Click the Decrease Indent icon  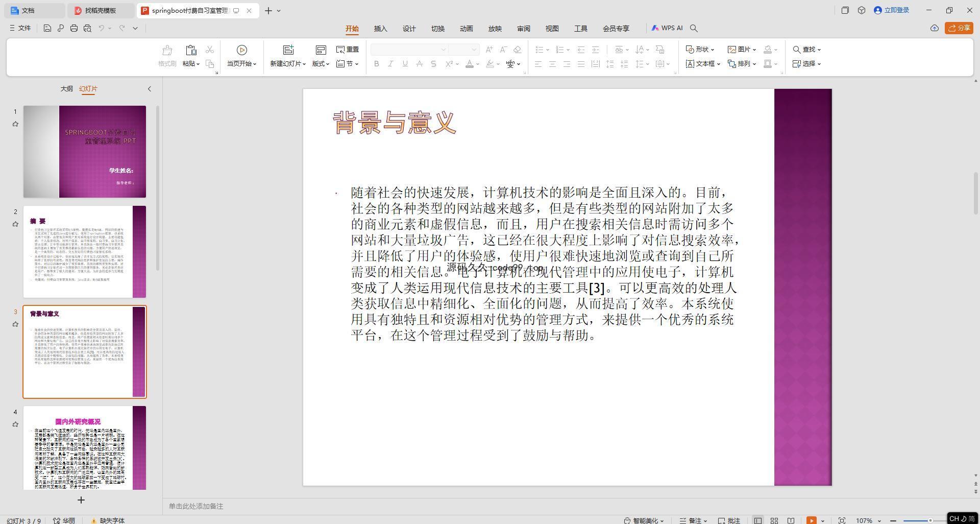(x=581, y=50)
